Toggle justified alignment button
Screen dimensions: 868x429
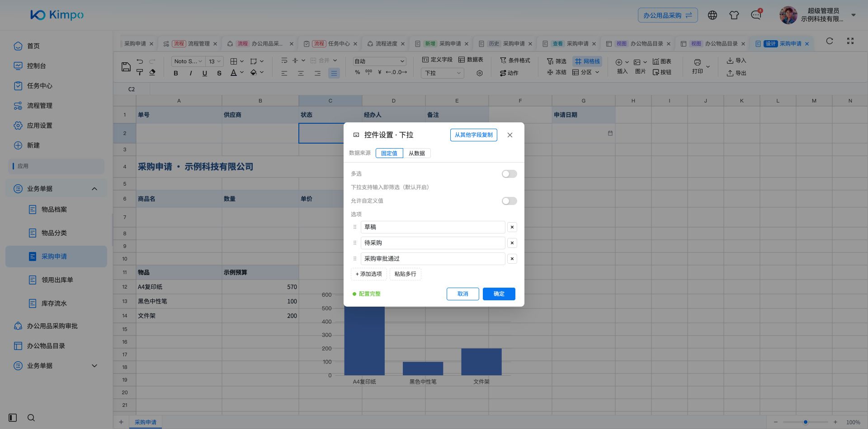coord(334,73)
